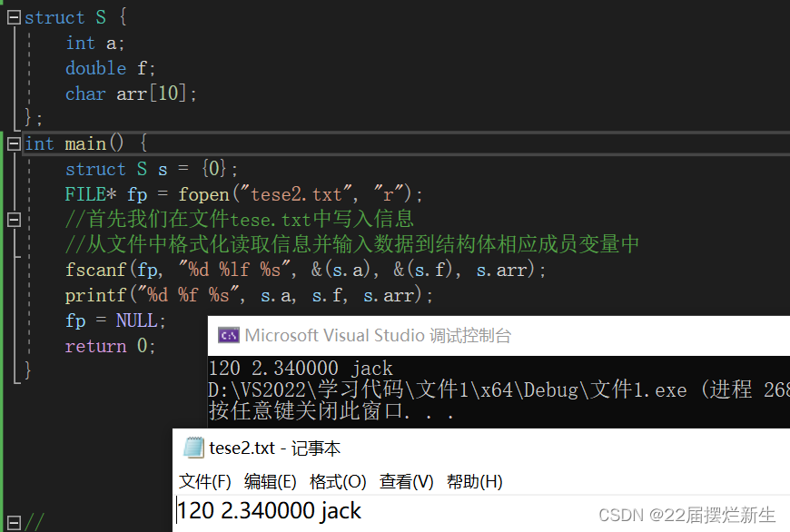Click the 'tese2.txt - 记事本' window title
790x532 pixels.
tap(275, 448)
